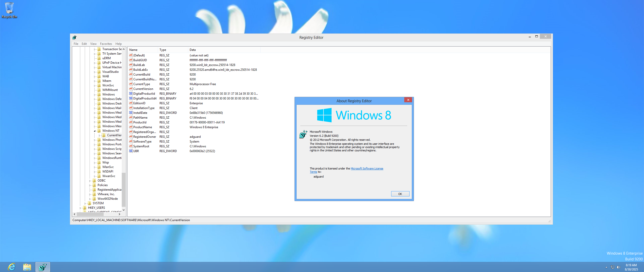644x272 pixels.
Task: Open the Favorites menu
Action: (x=106, y=44)
